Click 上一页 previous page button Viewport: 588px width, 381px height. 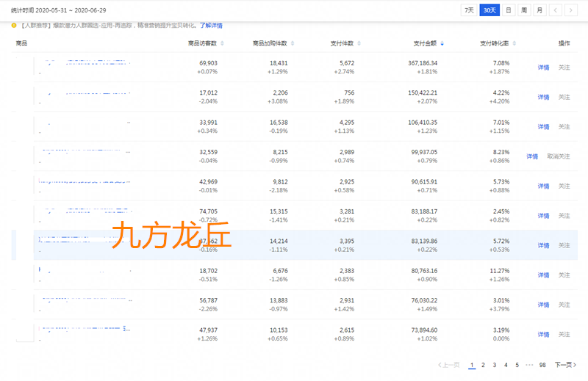(449, 365)
